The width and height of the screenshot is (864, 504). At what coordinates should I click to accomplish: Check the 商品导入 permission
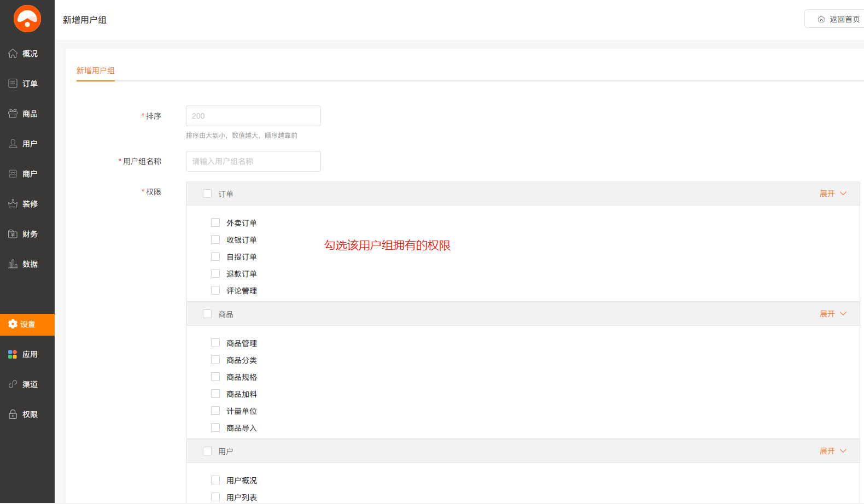click(215, 427)
